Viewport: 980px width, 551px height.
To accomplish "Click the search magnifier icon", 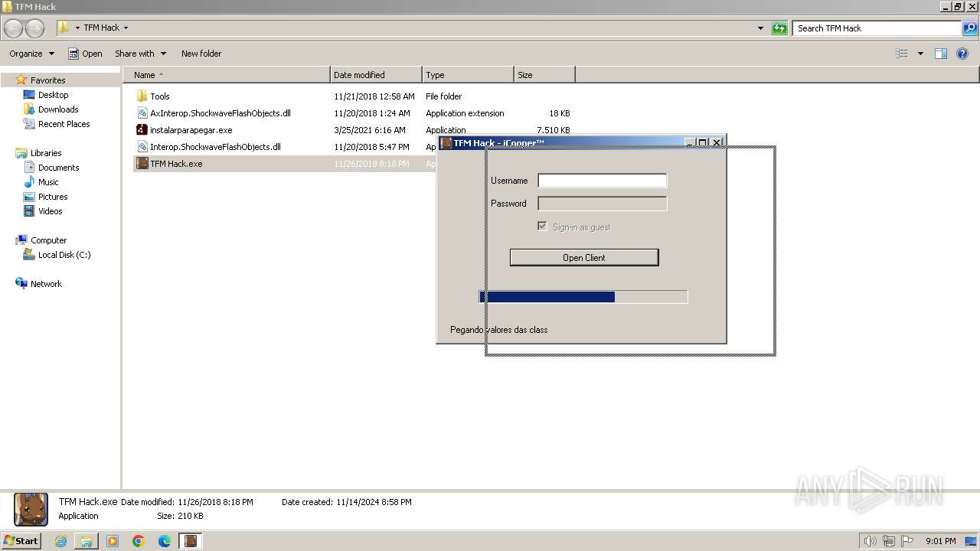I will point(970,28).
